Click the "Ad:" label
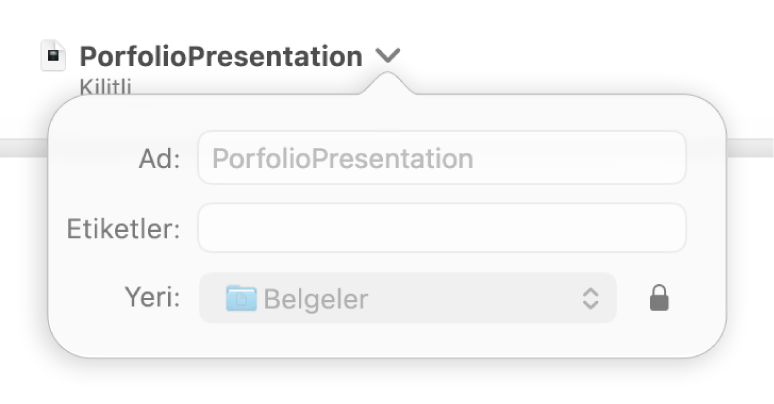 tap(159, 159)
